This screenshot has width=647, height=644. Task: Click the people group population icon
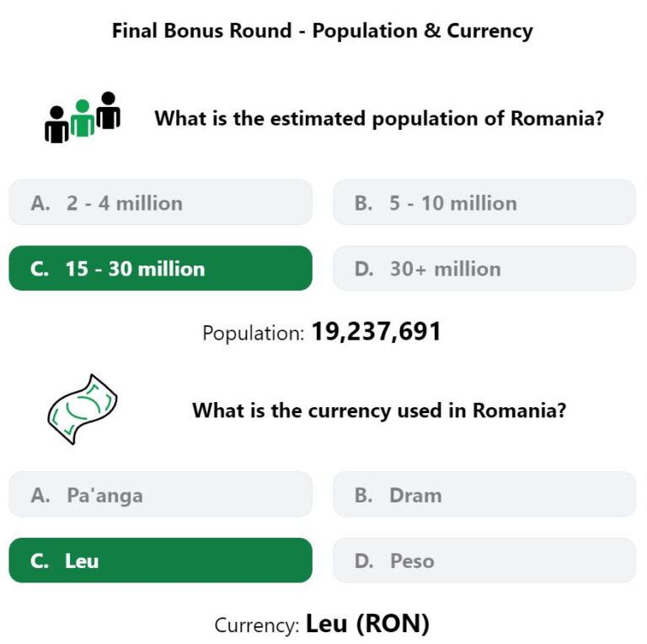tap(83, 118)
